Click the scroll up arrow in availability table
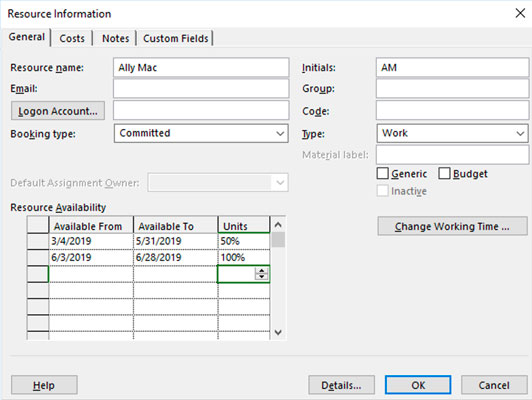This screenshot has height=400, width=532. [278, 225]
